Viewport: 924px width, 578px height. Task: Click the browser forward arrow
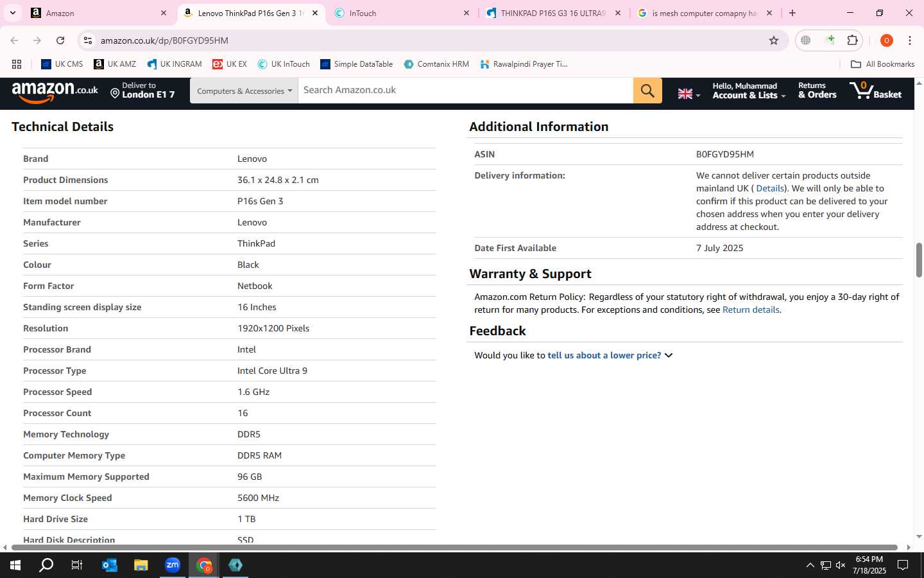[37, 40]
